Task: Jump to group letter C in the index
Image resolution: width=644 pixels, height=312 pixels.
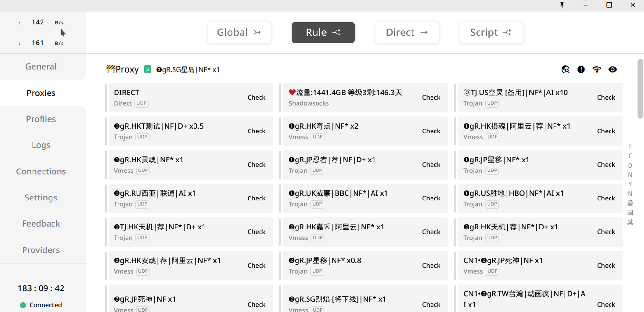Action: click(x=630, y=156)
